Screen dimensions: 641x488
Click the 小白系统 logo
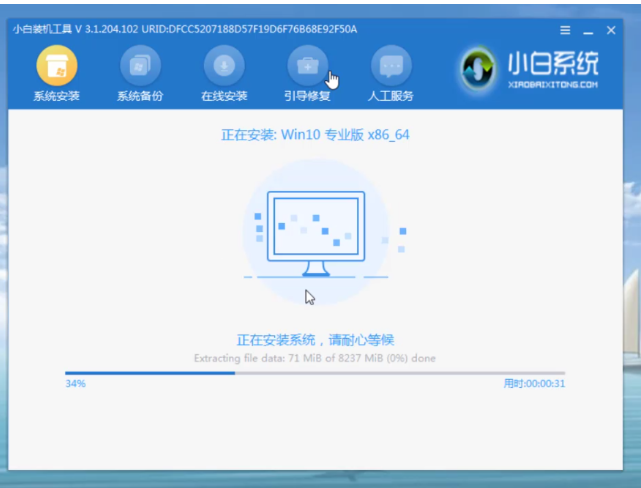529,69
